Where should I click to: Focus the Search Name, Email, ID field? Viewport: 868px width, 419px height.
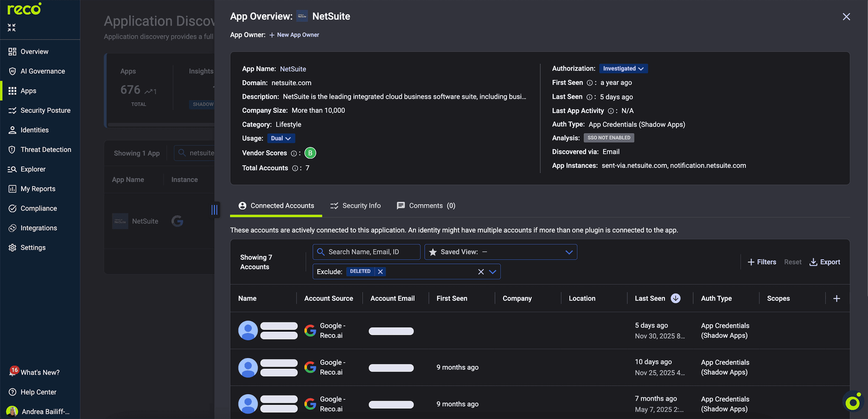click(x=367, y=252)
